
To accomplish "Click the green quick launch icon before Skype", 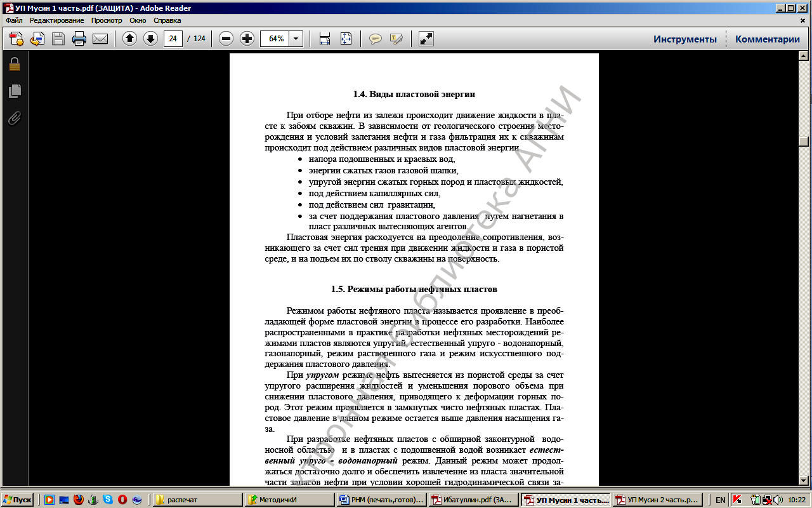I will pyautogui.click(x=93, y=500).
